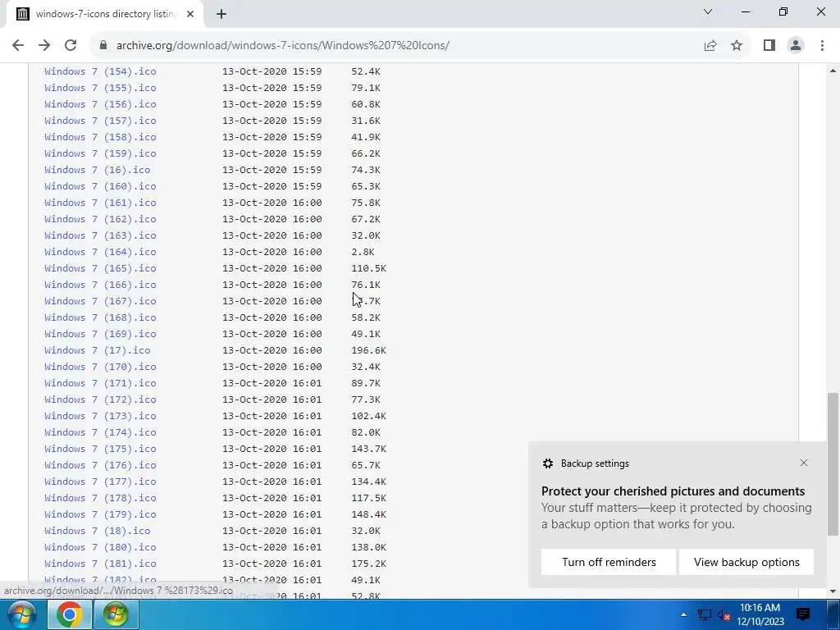
Task: Dismiss the Backup settings notification
Action: click(804, 463)
